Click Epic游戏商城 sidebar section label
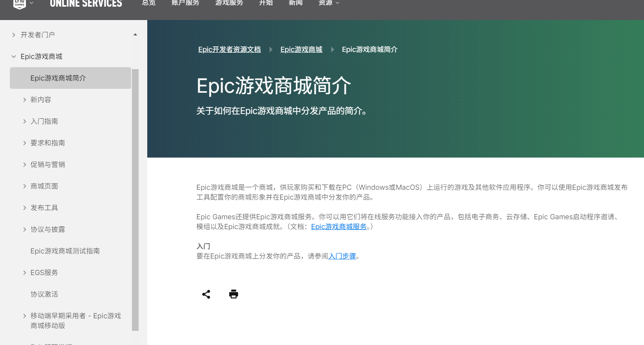The width and height of the screenshot is (644, 345). click(42, 57)
